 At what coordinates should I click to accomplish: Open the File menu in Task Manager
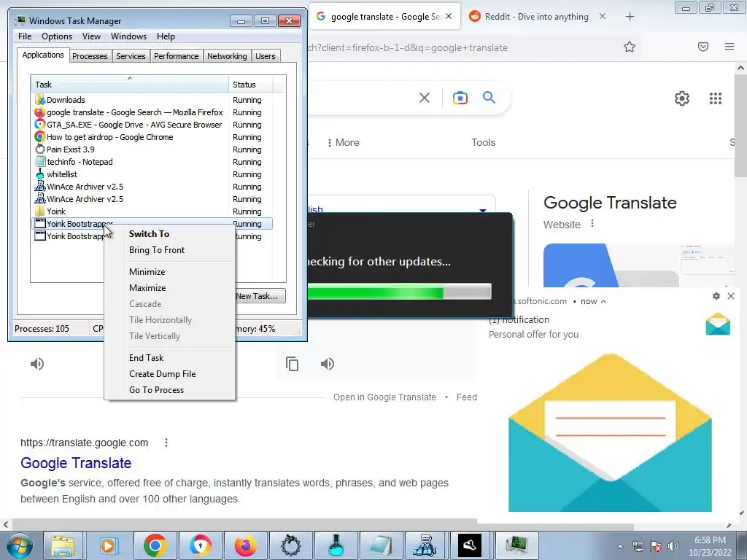(25, 36)
